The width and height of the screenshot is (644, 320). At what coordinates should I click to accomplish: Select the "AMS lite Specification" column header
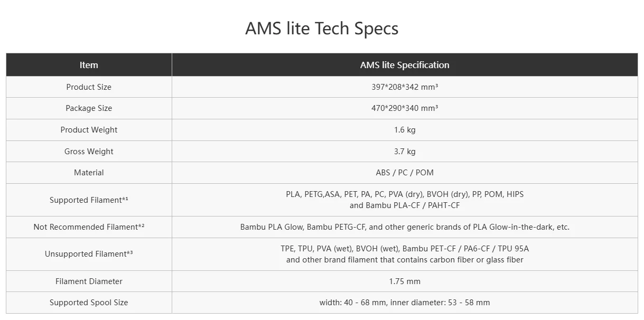[x=405, y=65]
